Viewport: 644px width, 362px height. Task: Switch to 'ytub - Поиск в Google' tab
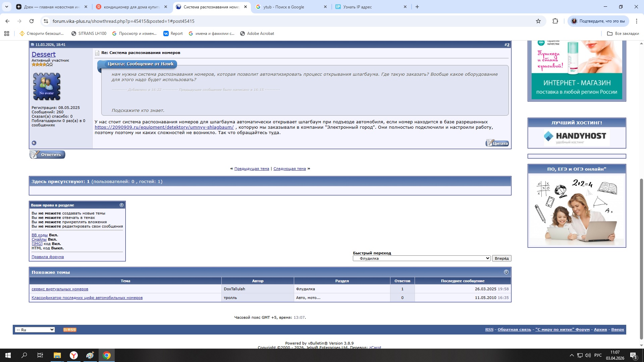tap(288, 7)
